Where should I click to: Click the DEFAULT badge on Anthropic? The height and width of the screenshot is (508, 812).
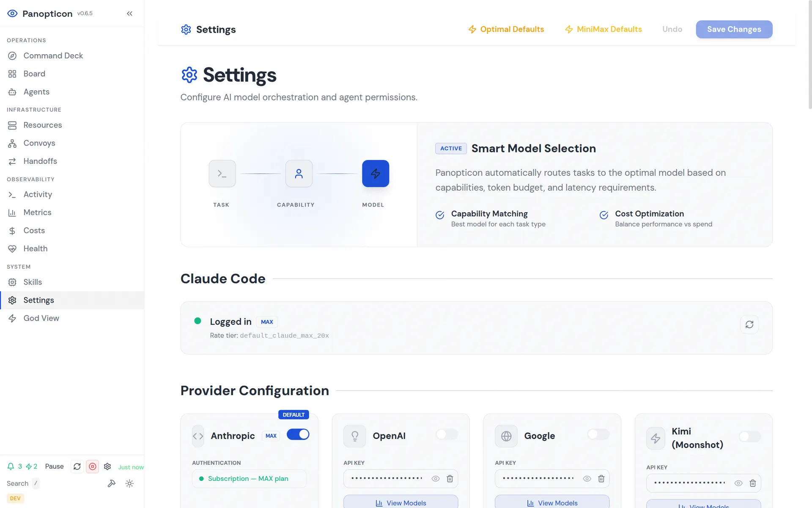[x=294, y=415]
